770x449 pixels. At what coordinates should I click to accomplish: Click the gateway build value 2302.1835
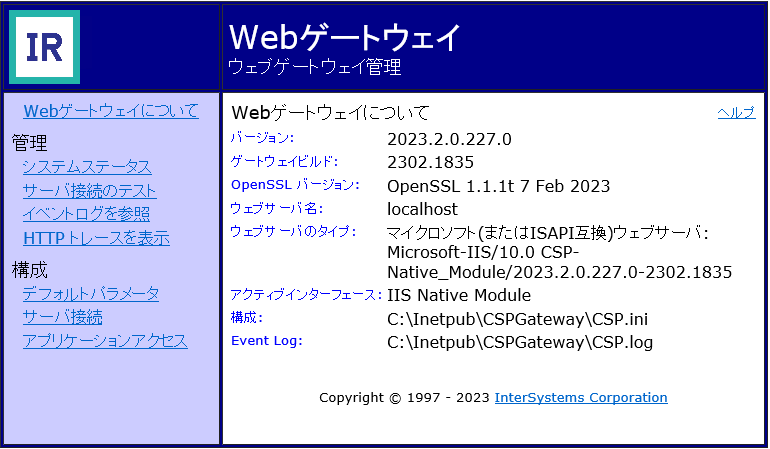point(430,162)
